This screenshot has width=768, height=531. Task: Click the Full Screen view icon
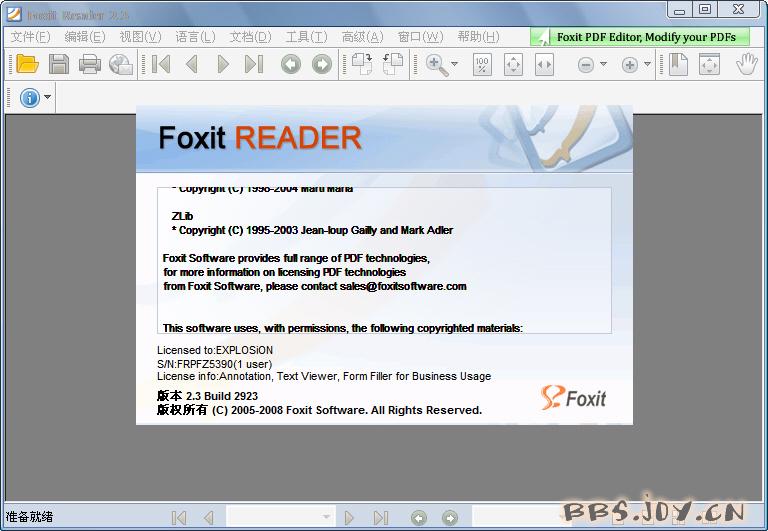click(709, 64)
